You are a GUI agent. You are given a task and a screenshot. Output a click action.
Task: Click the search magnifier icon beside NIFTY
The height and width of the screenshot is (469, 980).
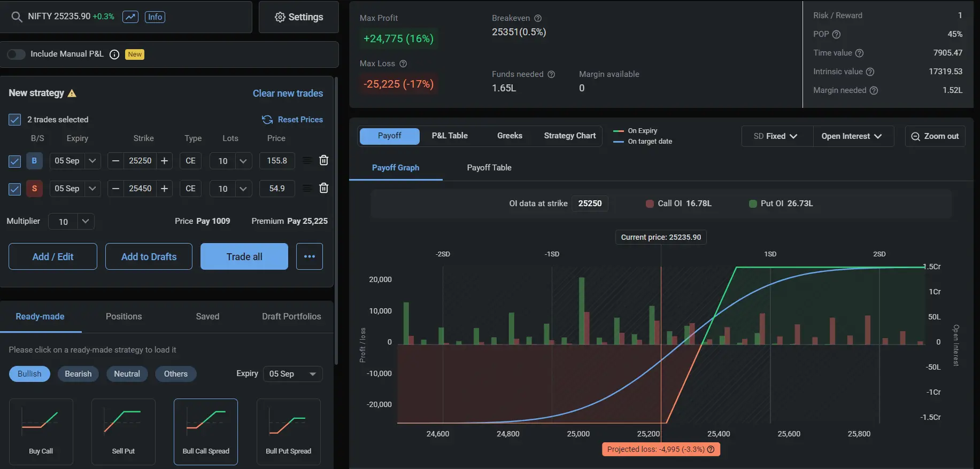[17, 17]
